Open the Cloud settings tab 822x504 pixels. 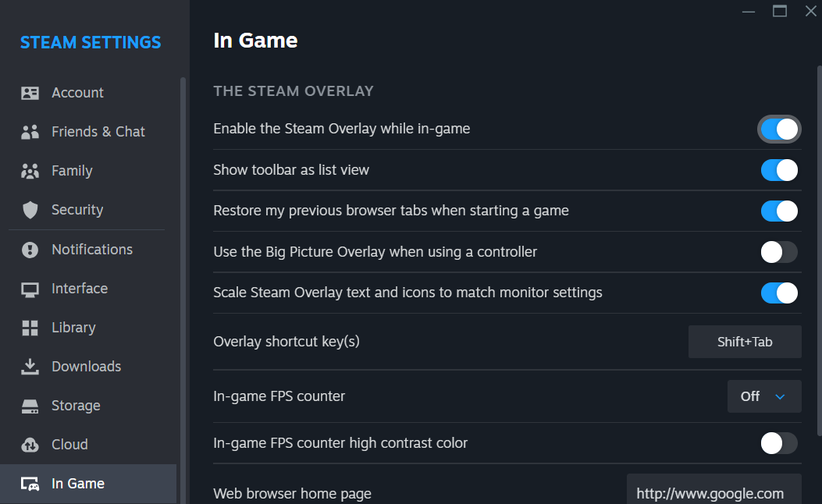pos(69,445)
